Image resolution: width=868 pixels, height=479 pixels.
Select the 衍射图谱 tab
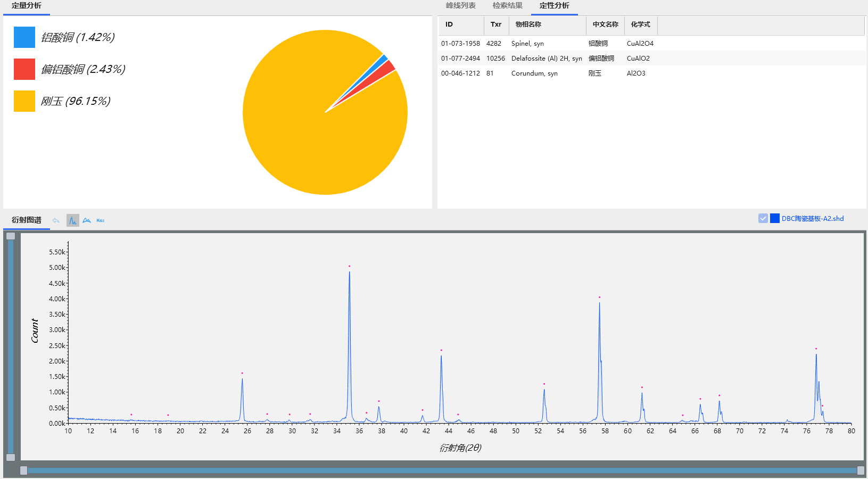27,220
